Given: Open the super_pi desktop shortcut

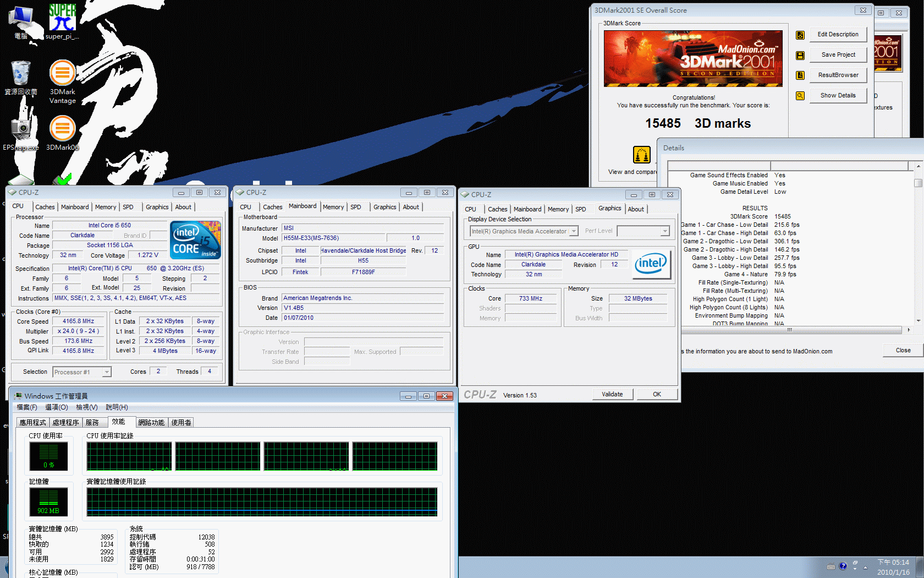Looking at the screenshot, I should click(62, 21).
